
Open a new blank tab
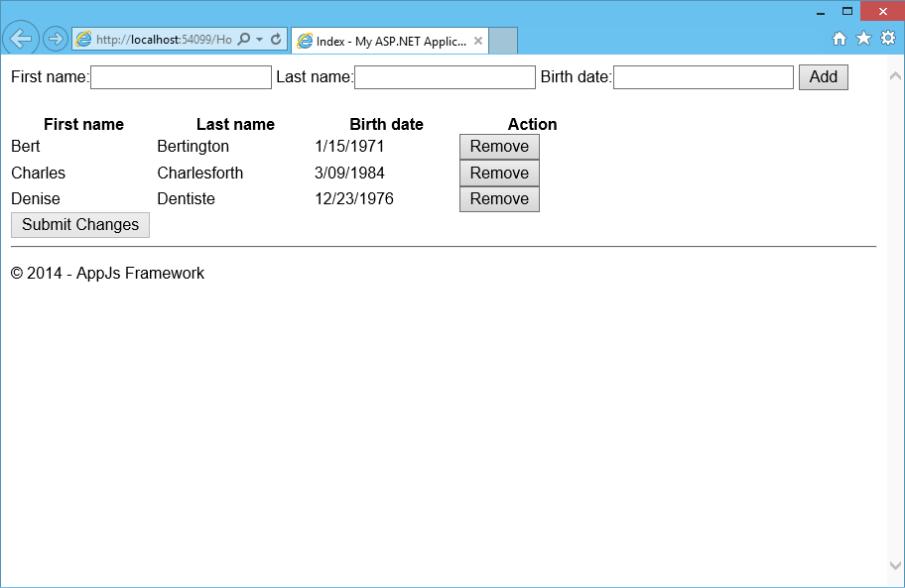point(503,41)
